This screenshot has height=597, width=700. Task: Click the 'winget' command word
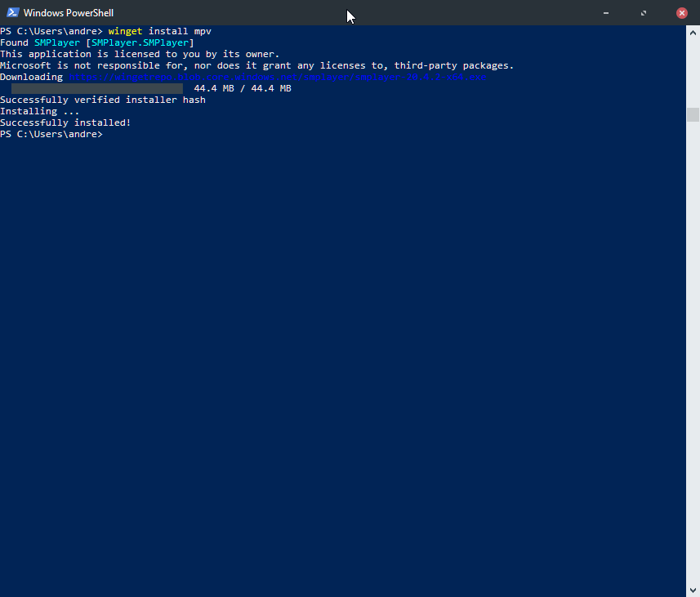pos(126,31)
